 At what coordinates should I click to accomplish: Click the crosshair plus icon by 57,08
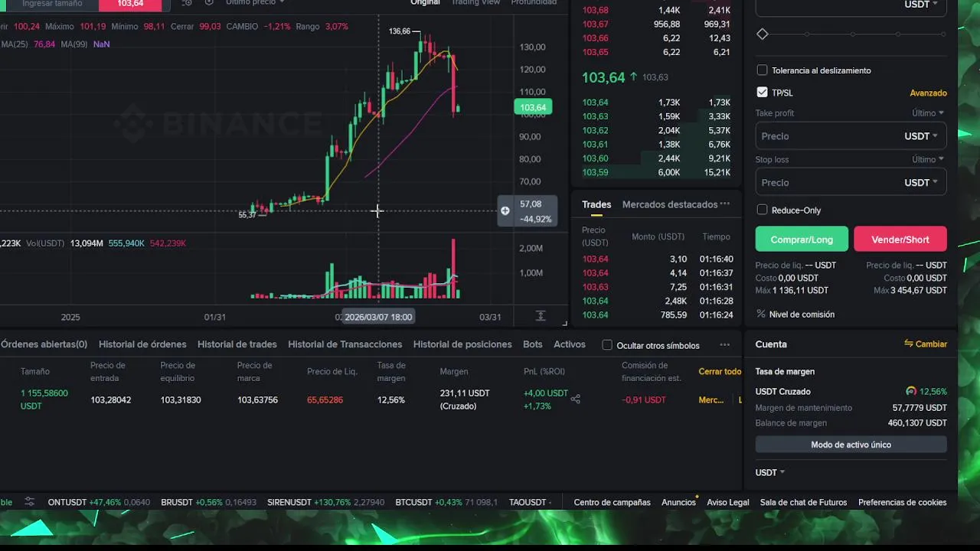click(505, 210)
